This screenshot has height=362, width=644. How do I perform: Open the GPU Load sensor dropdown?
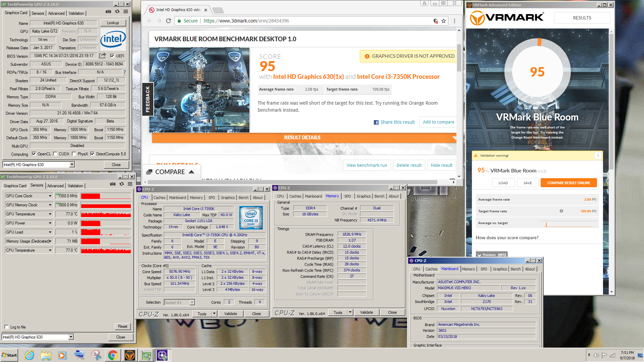50,232
